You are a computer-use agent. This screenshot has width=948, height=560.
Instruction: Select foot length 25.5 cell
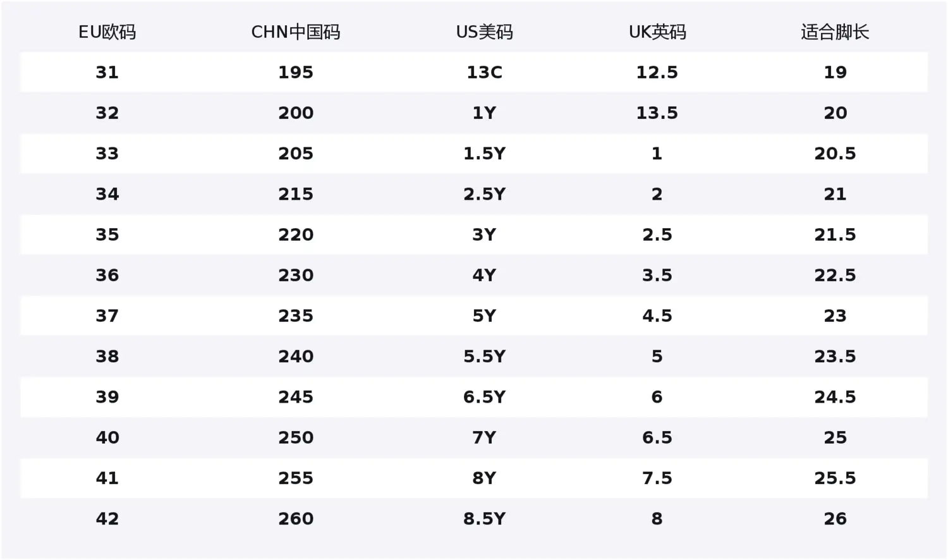[x=835, y=478]
